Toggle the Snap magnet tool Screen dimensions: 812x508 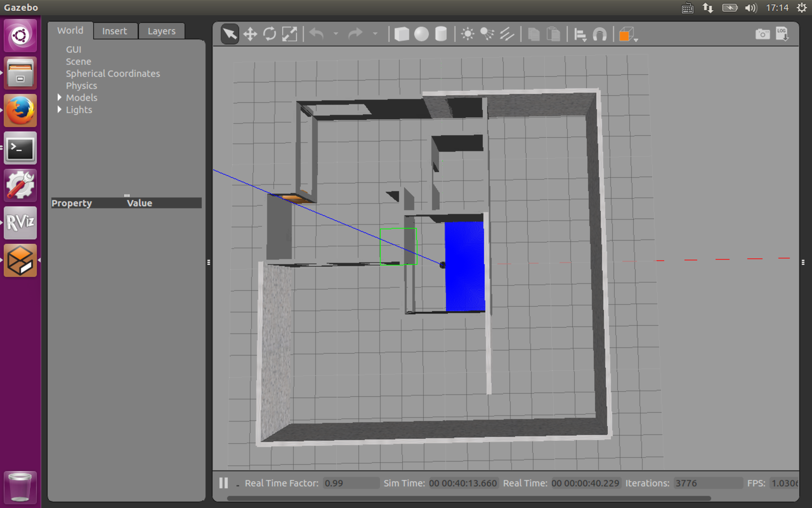point(599,34)
